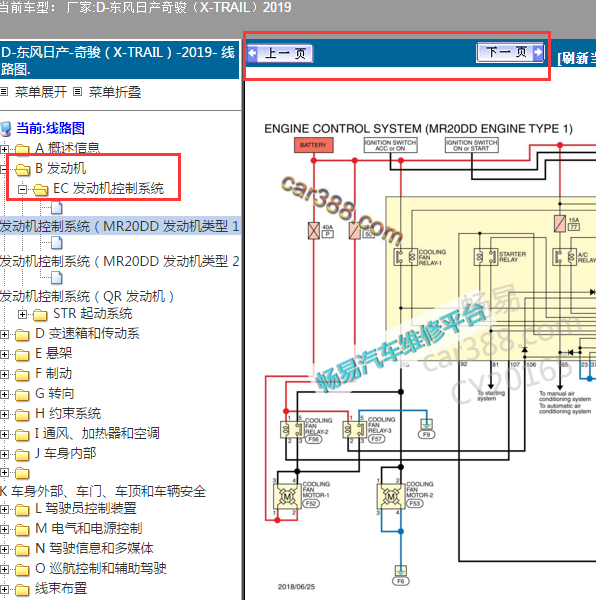
Task: Expand N 驾驶信息和多媒体 folder
Action: point(4,549)
